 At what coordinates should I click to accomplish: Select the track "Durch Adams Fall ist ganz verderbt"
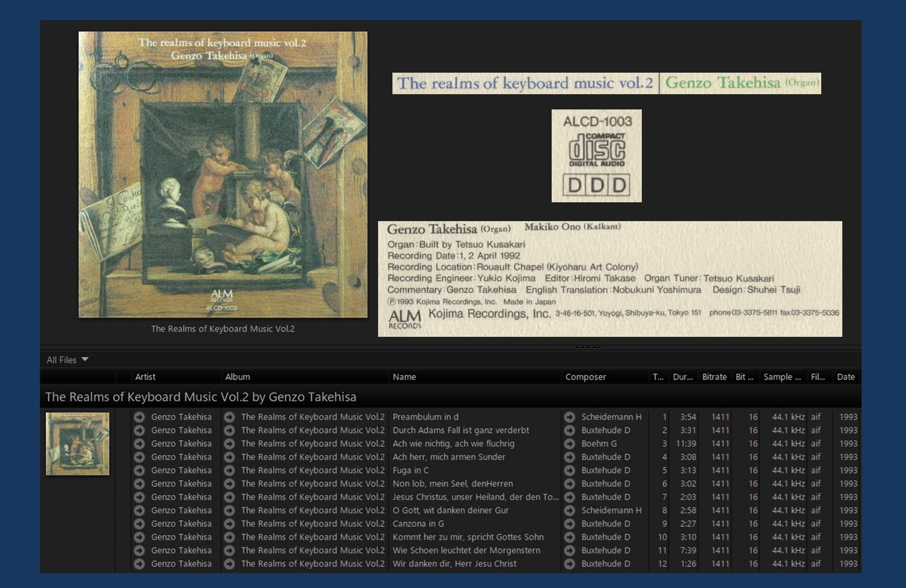coord(461,430)
